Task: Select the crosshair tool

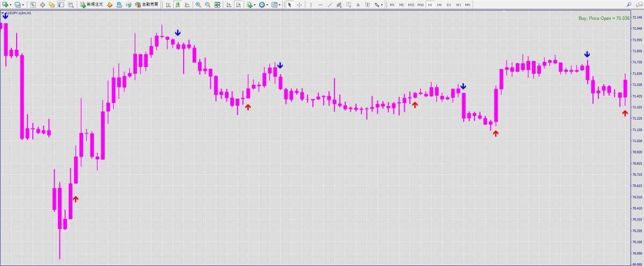Action: pyautogui.click(x=299, y=5)
